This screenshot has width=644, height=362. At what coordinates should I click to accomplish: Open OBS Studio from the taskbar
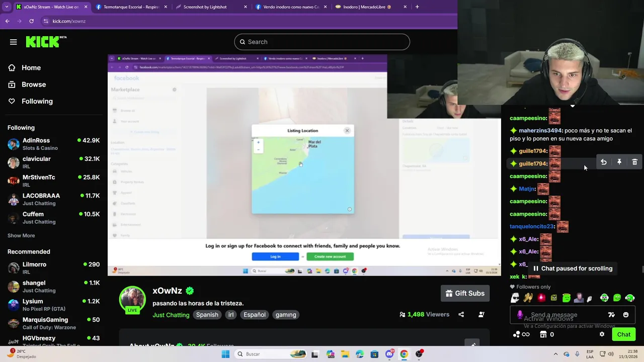tap(419, 354)
